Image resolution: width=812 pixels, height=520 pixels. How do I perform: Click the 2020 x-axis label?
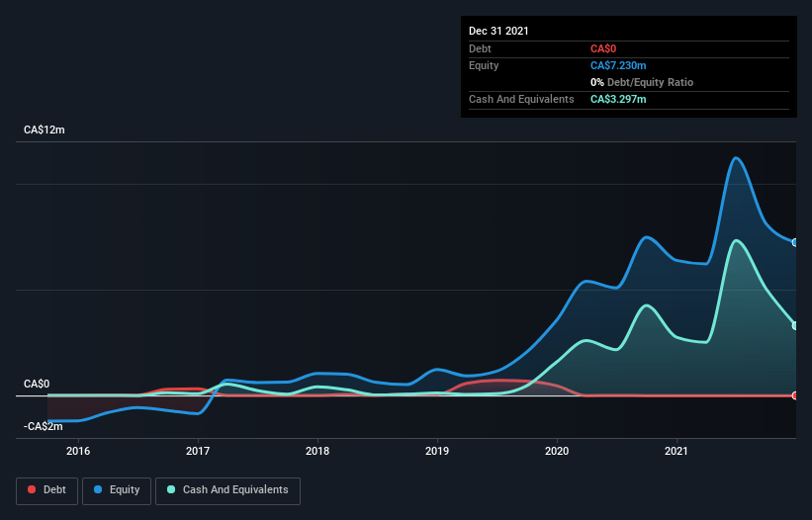pyautogui.click(x=557, y=451)
